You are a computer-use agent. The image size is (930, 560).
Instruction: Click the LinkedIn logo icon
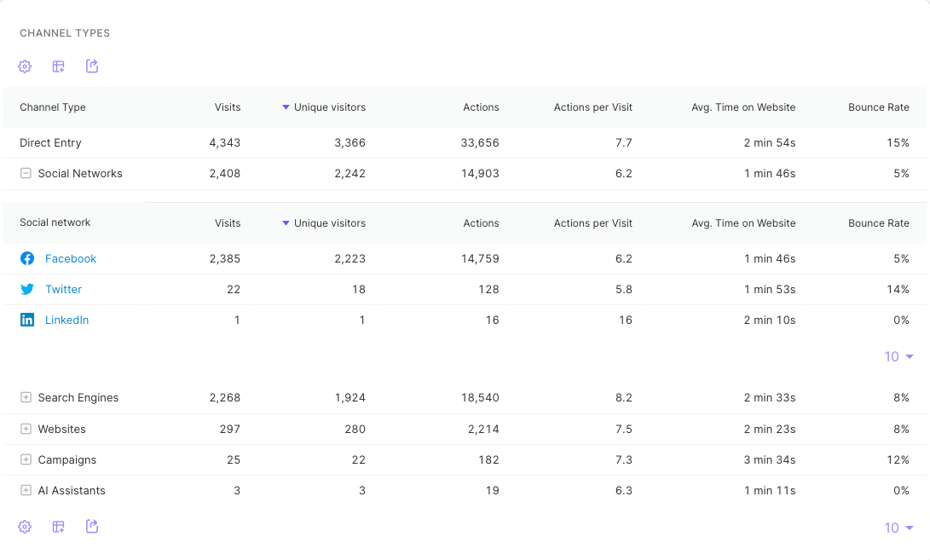(x=27, y=320)
